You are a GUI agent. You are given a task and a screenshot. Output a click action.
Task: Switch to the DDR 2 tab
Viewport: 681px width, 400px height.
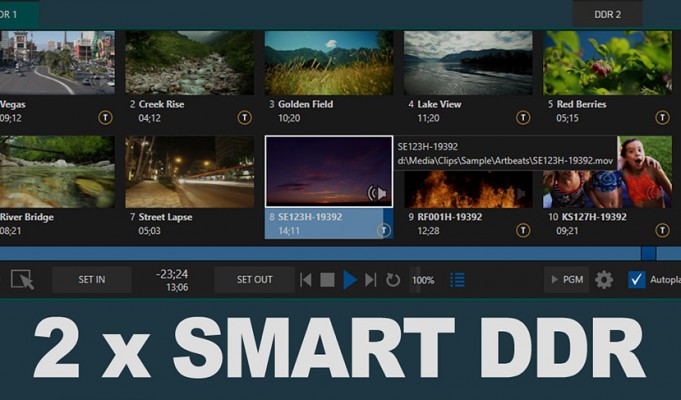coord(608,14)
